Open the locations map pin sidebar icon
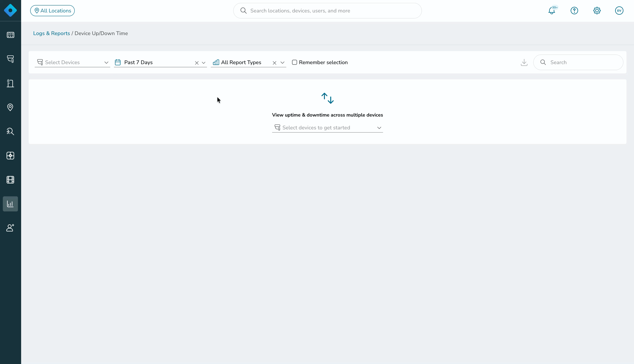Viewport: 634px width, 364px height. (x=10, y=107)
